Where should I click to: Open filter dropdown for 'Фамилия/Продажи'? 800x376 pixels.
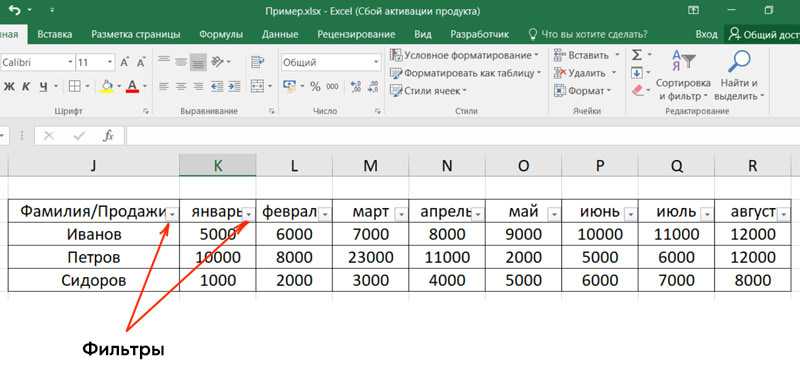(172, 215)
